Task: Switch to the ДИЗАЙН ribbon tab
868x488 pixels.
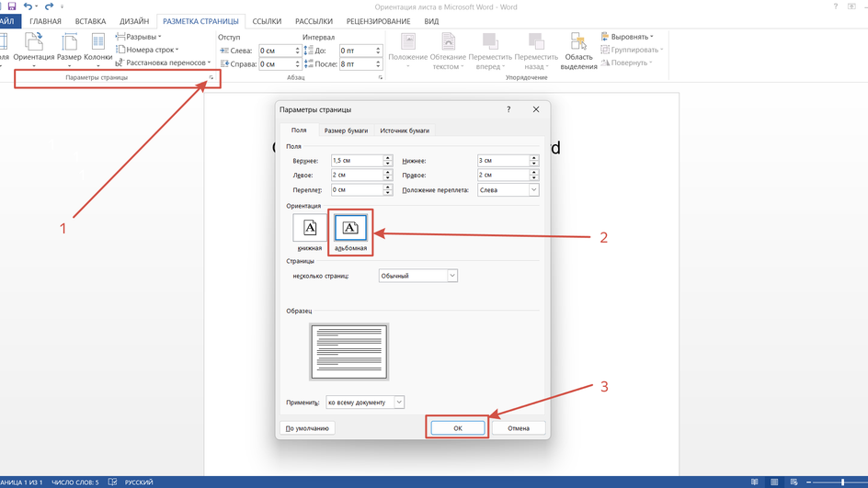Action: tap(134, 21)
